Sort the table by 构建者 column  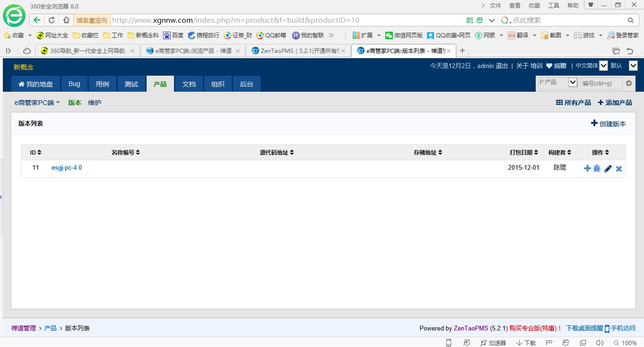click(560, 152)
